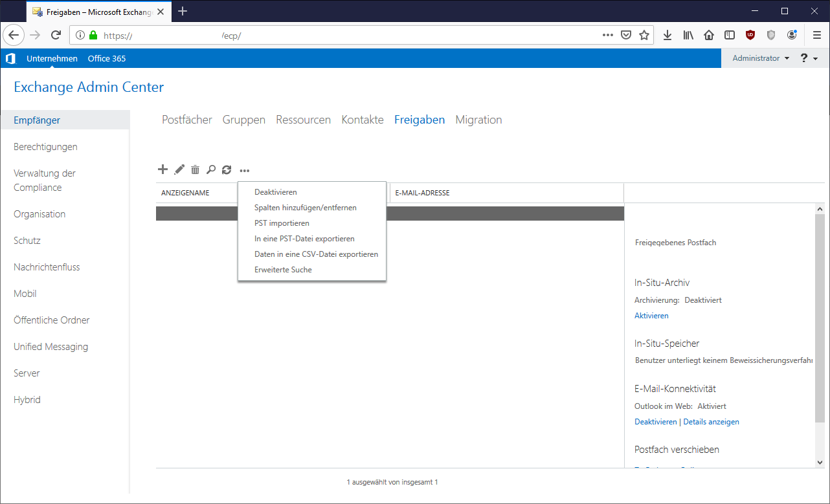Select 'PST importieren' from the menu

pyautogui.click(x=282, y=223)
